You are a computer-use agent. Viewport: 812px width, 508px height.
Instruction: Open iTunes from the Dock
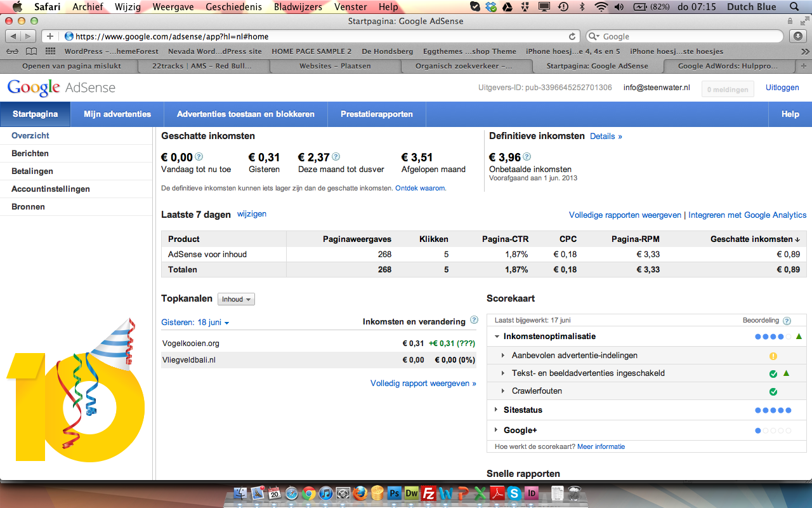click(326, 493)
